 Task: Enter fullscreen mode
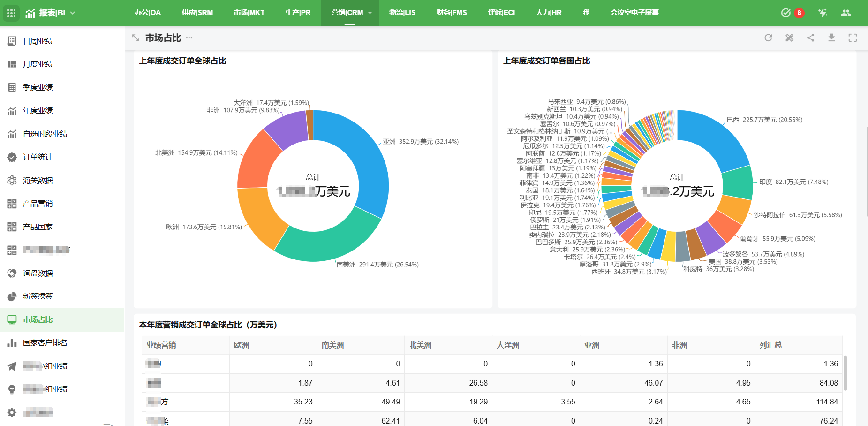853,38
